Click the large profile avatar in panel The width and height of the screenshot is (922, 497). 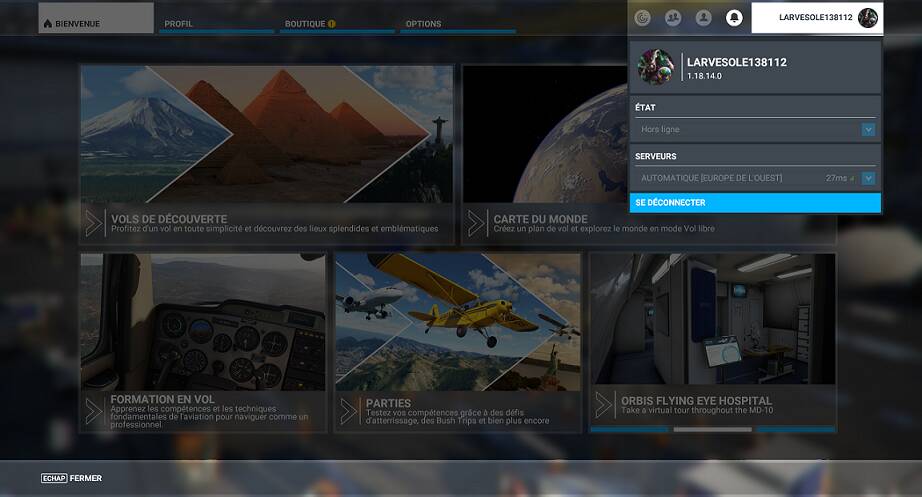click(x=656, y=67)
